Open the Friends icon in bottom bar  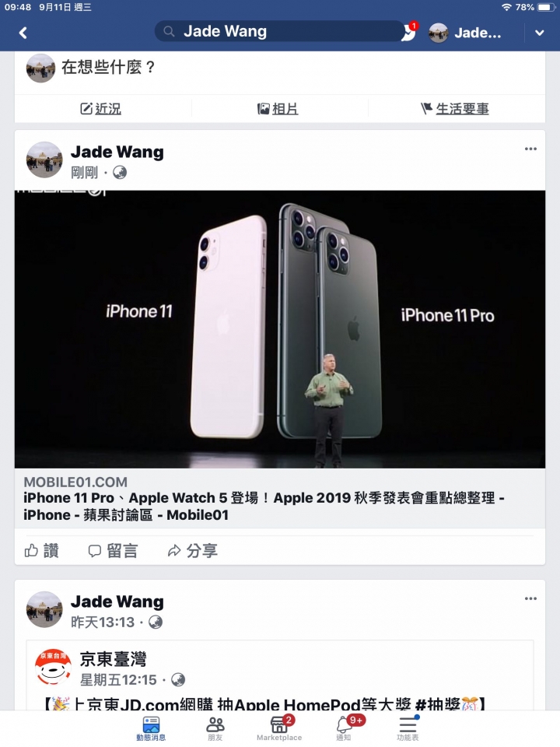[215, 728]
